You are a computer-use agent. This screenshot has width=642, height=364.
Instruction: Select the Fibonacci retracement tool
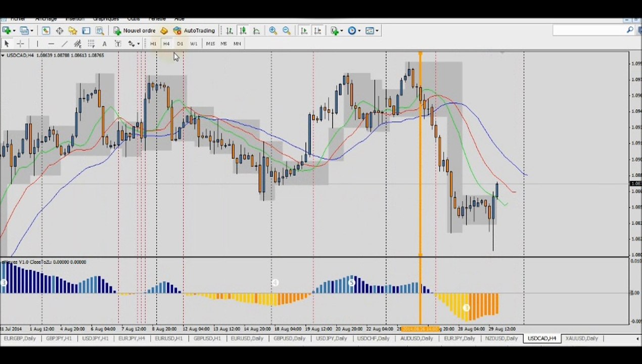91,44
